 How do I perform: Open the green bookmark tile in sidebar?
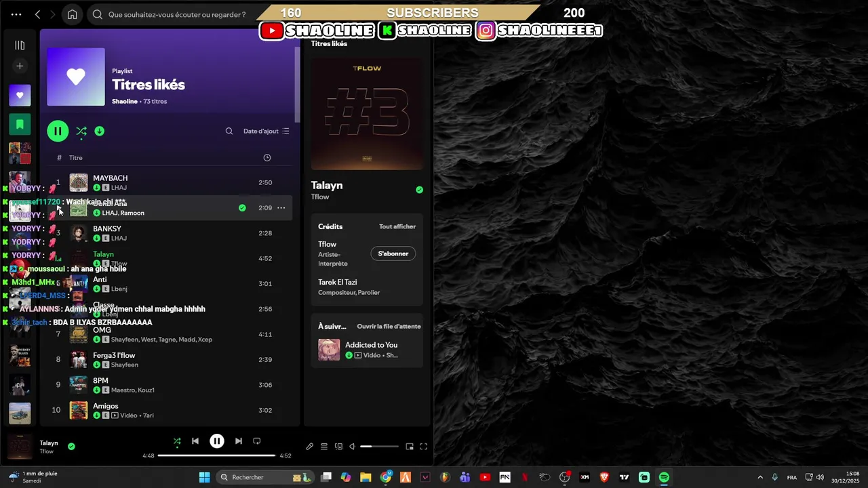(x=20, y=124)
